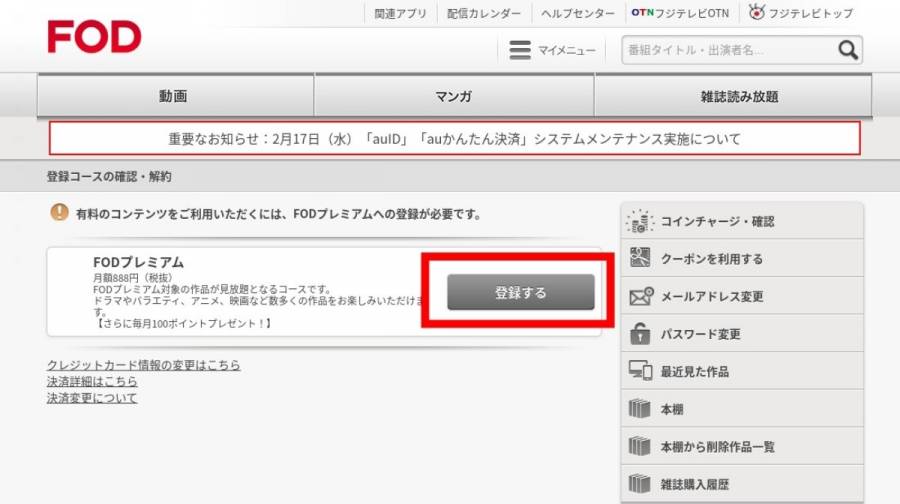Screen dimensions: 900x504
Task: Click the coin charge icon
Action: (639, 221)
